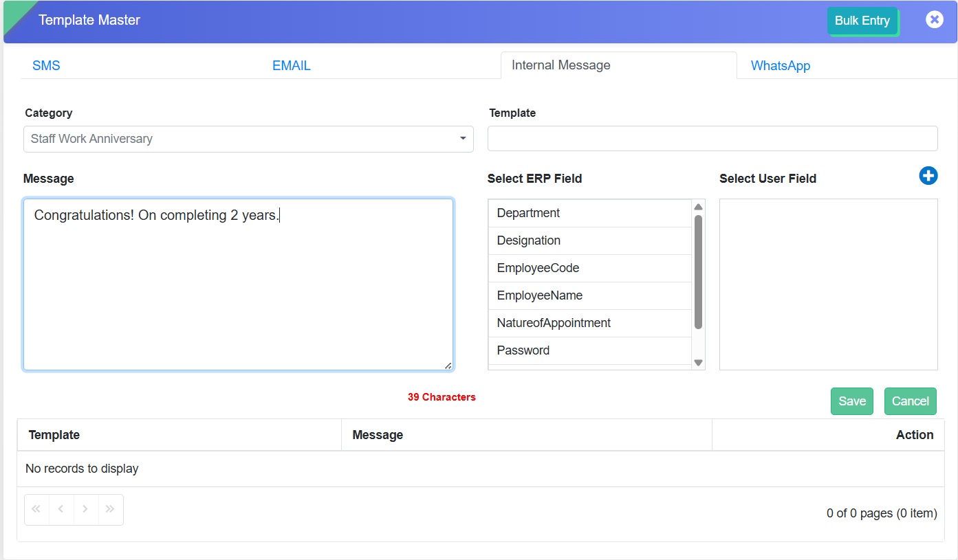Image resolution: width=958 pixels, height=560 pixels.
Task: Click the blue plus icon to add user field
Action: point(928,176)
